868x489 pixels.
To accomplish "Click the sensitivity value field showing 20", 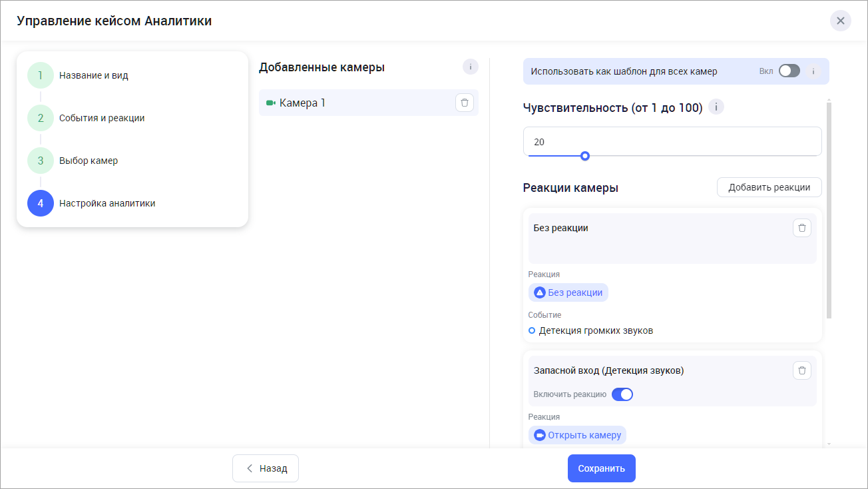I will (672, 141).
